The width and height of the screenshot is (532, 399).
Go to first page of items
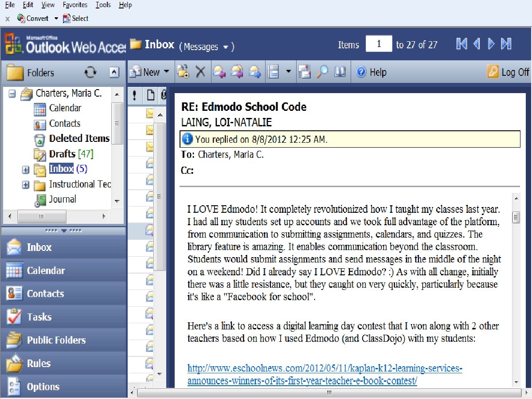coord(462,44)
